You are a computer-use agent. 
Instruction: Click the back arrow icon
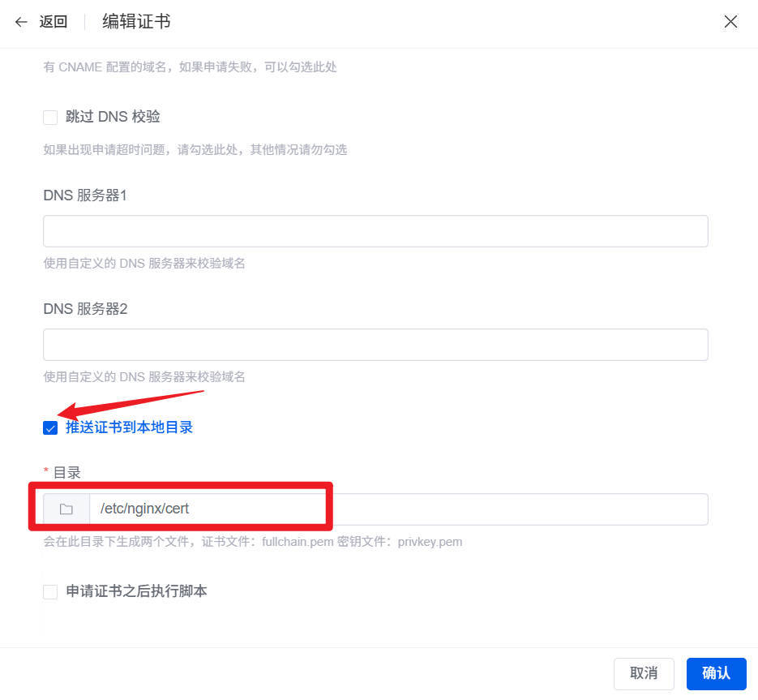tap(21, 22)
